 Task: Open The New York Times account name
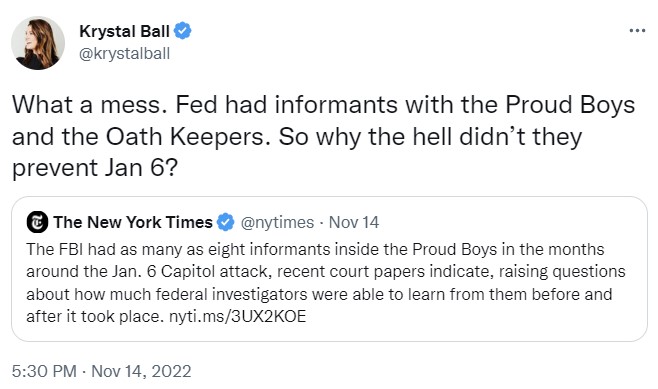point(133,222)
